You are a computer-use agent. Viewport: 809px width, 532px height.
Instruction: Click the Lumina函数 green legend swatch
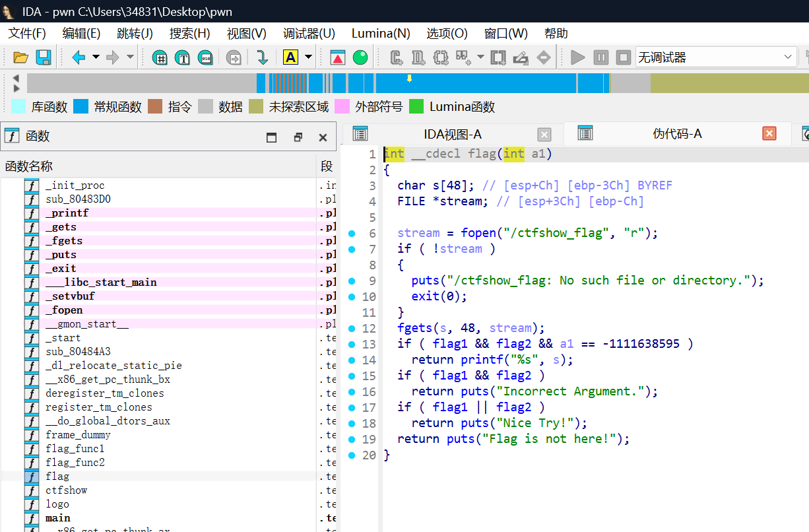point(416,106)
